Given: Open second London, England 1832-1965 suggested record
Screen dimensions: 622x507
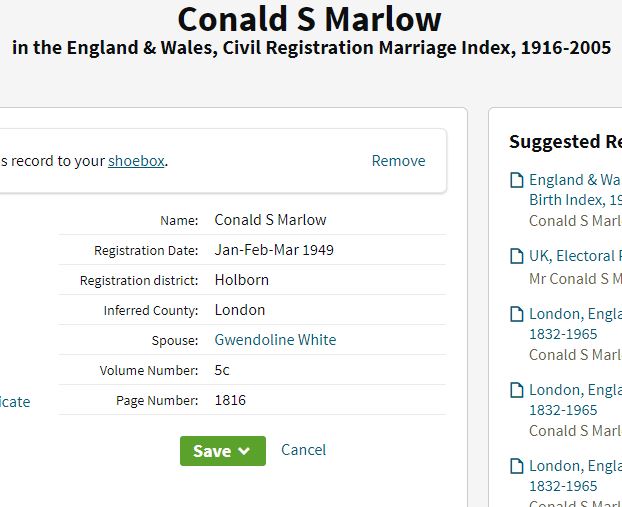Looking at the screenshot, I should coord(574,390).
